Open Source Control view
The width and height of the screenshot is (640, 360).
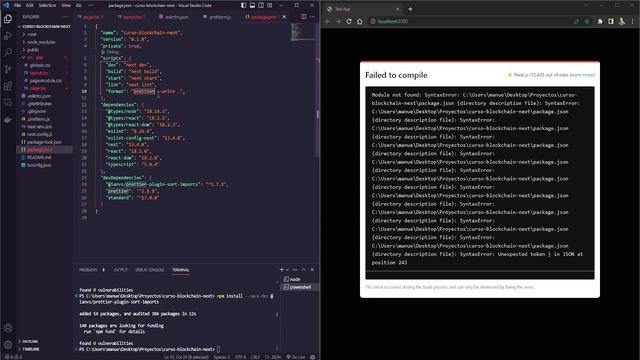(x=8, y=69)
